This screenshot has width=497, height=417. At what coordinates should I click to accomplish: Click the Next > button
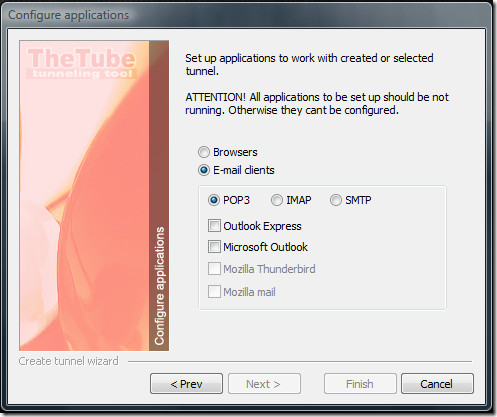click(x=264, y=384)
